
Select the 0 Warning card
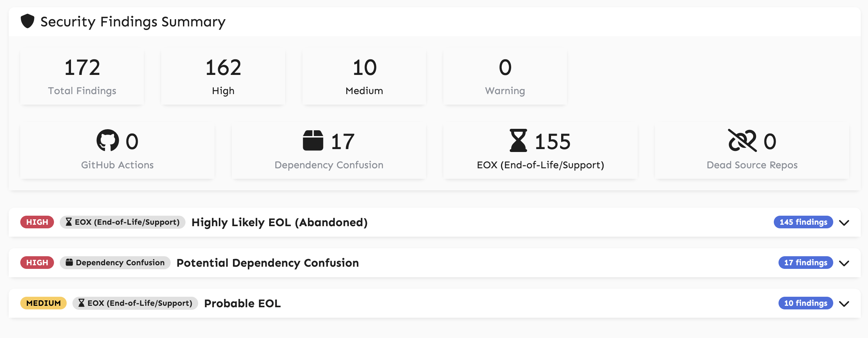tap(505, 76)
